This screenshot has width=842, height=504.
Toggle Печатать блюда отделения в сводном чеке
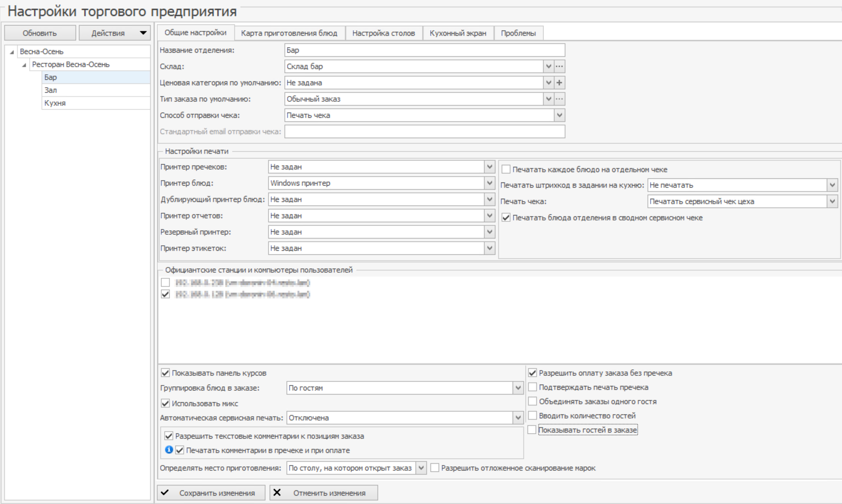(x=506, y=217)
